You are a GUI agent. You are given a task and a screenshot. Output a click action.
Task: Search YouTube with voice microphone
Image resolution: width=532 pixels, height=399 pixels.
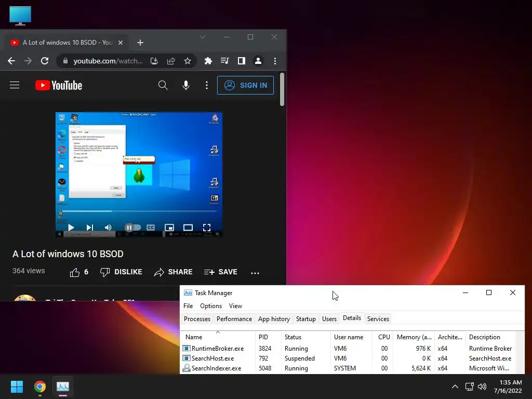point(185,86)
